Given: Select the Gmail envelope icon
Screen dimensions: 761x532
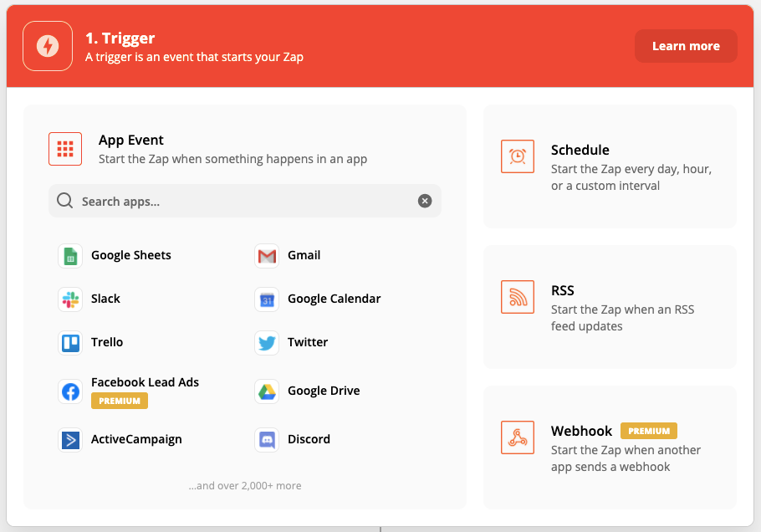Looking at the screenshot, I should tap(267, 256).
